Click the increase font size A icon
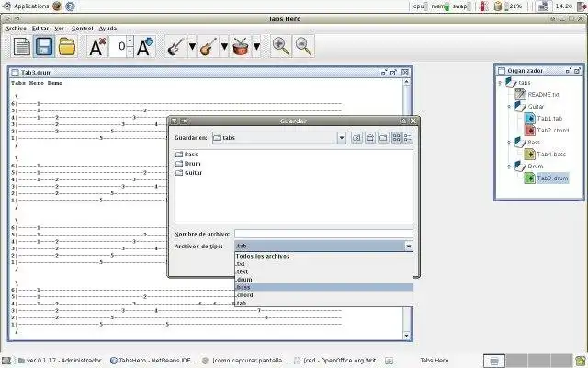Screen dimensions: 588x368 (145, 47)
